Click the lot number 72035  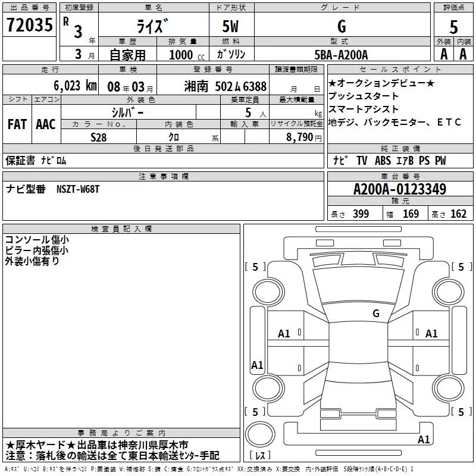point(29,24)
